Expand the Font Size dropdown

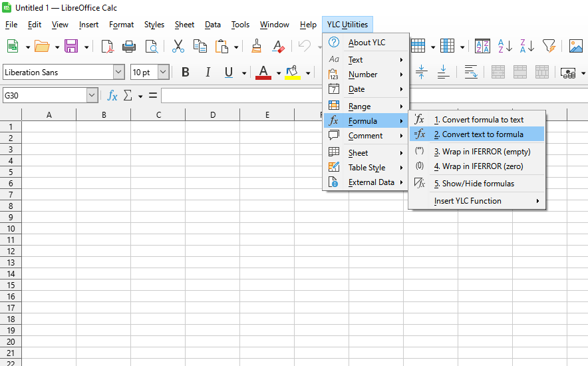[x=163, y=73]
